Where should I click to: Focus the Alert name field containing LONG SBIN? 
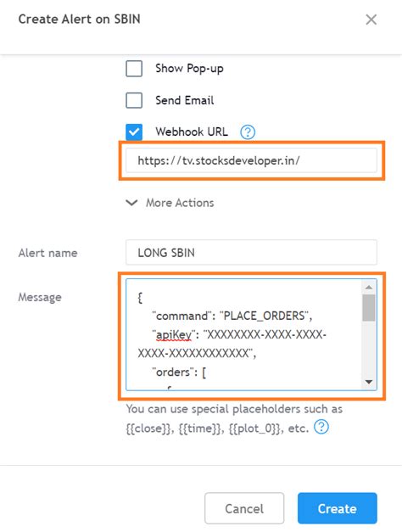[x=251, y=253]
